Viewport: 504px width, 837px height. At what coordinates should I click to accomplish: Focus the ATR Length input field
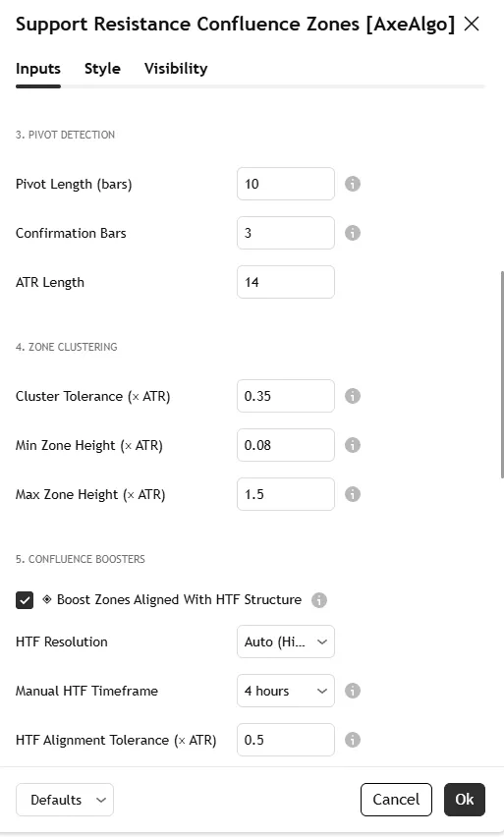coord(286,282)
